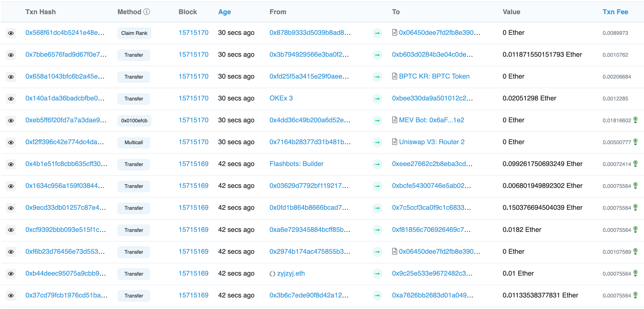
Task: Click the Txn Fee column header link
Action: [615, 12]
